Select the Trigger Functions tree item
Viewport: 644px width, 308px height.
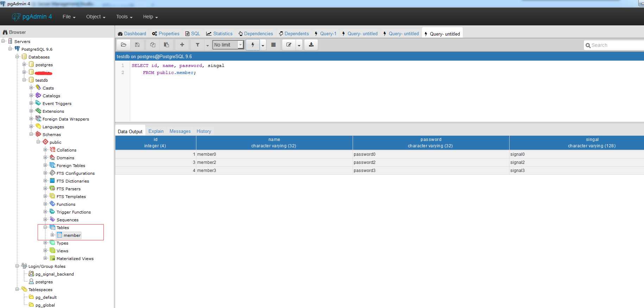tap(74, 212)
